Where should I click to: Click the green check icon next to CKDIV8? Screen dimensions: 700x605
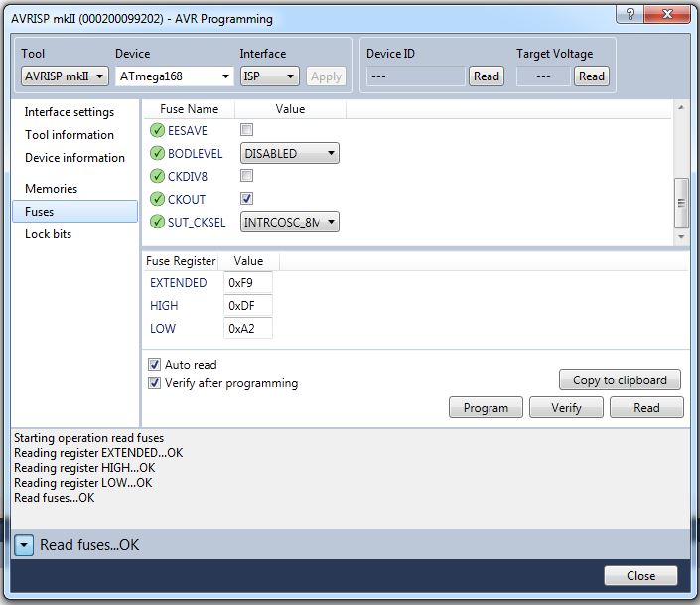point(157,176)
